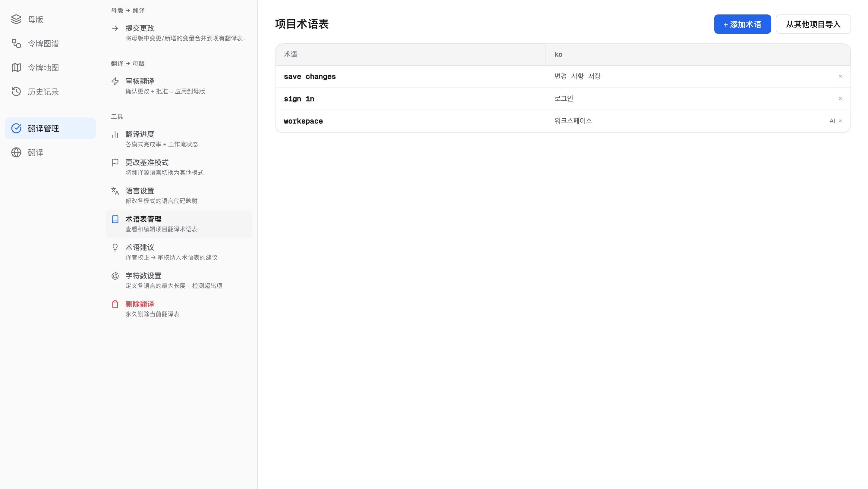
Task: Click the + 添加术语 button
Action: [742, 24]
